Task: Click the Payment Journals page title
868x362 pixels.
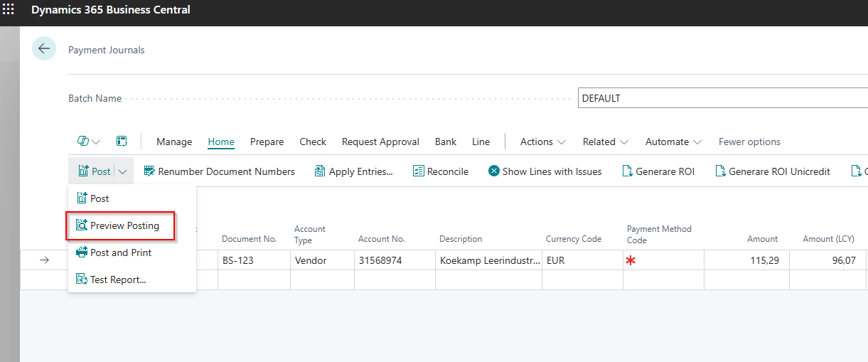Action: click(x=106, y=50)
